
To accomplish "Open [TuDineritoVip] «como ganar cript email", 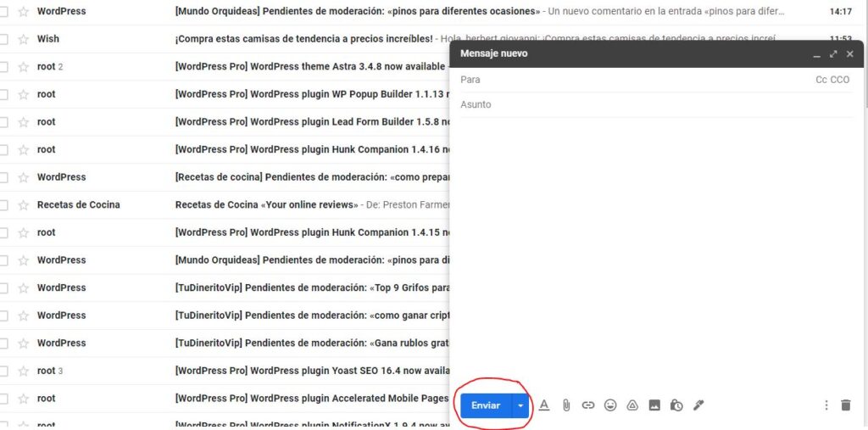I will pos(312,316).
